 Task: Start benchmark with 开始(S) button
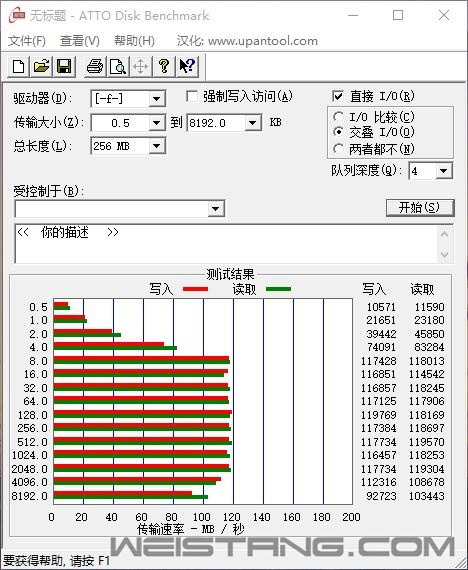tap(420, 208)
